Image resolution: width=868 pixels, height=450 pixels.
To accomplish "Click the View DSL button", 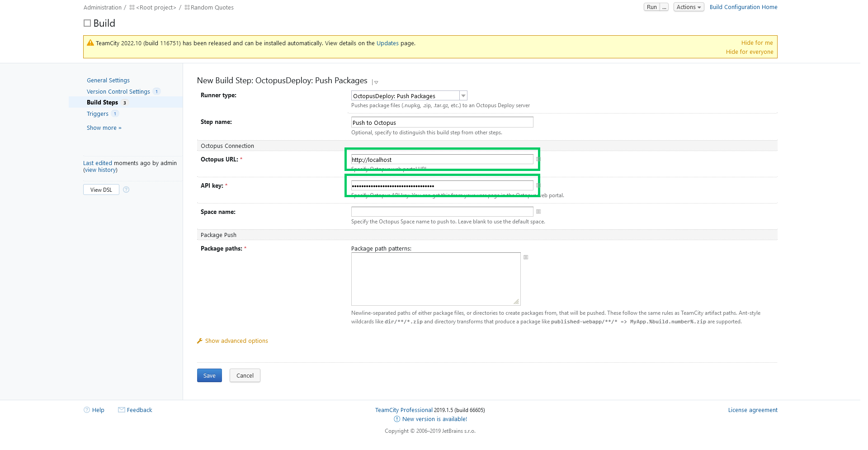I will point(101,189).
